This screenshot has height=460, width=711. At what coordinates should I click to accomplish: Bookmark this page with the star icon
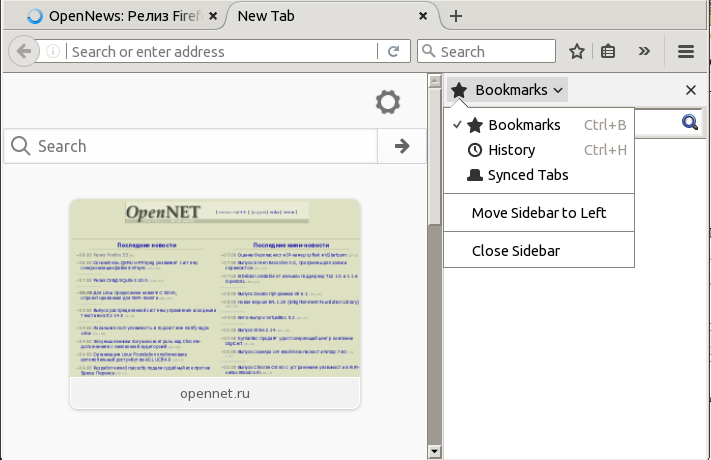pyautogui.click(x=577, y=51)
